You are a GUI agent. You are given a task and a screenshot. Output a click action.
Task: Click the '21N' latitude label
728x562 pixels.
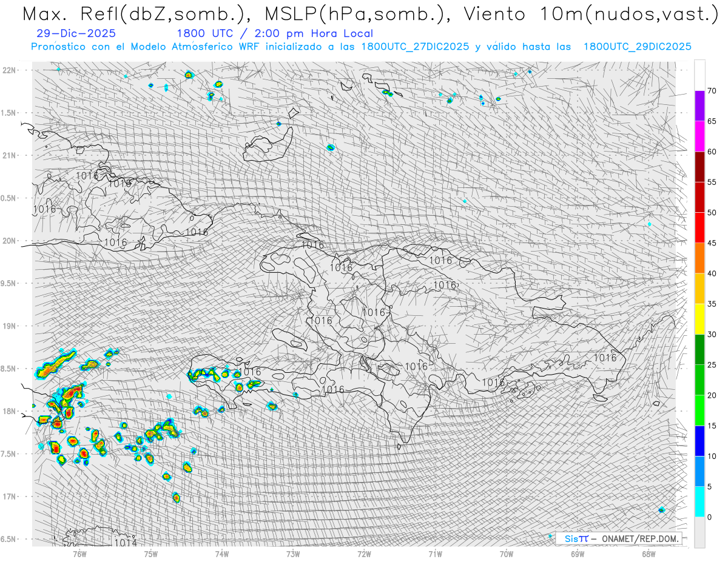coord(8,155)
